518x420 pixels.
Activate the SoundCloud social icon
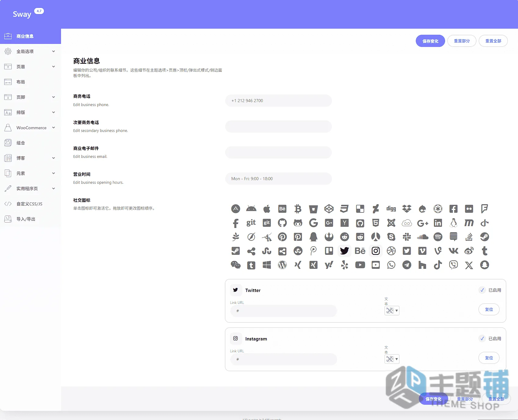coord(422,237)
